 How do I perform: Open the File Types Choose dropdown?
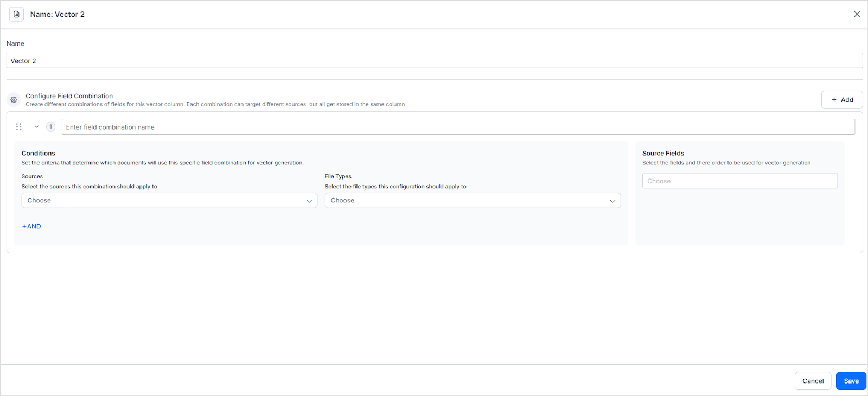(467, 201)
